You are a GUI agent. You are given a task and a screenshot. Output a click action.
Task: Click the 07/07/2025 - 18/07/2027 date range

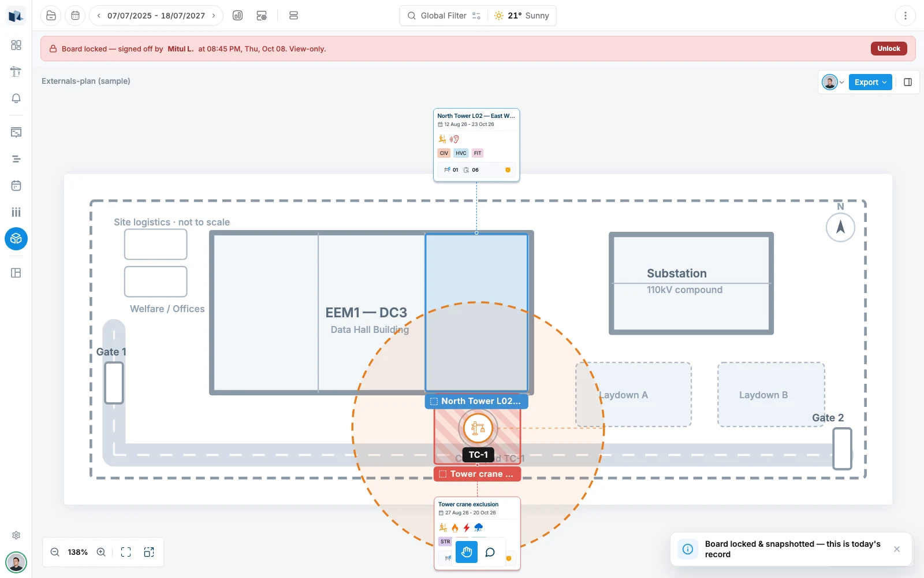pyautogui.click(x=156, y=16)
